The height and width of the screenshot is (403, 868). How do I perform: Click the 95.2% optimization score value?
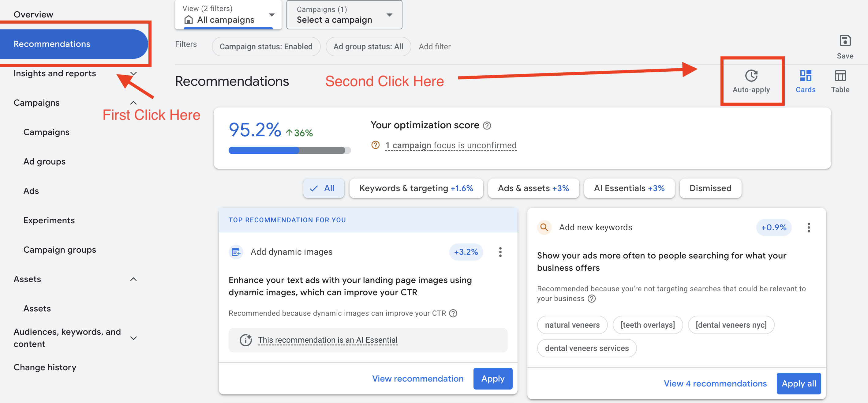click(255, 130)
